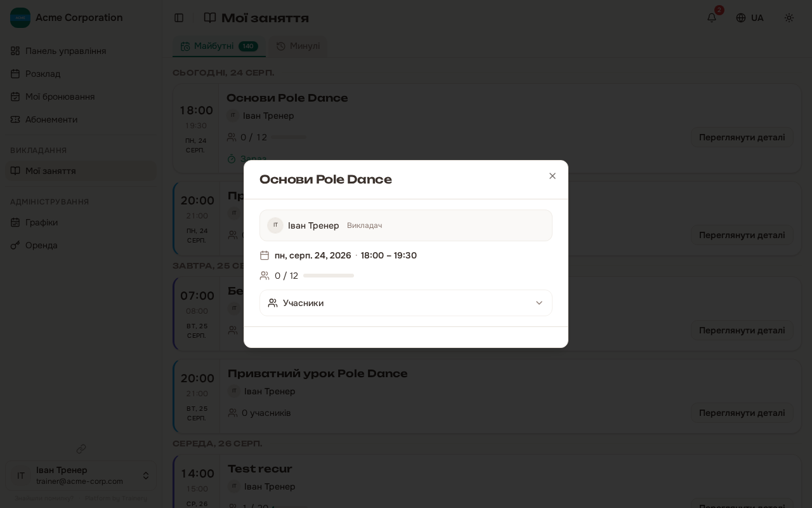View details for today's 20:00 class
812x508 pixels.
tap(742, 235)
